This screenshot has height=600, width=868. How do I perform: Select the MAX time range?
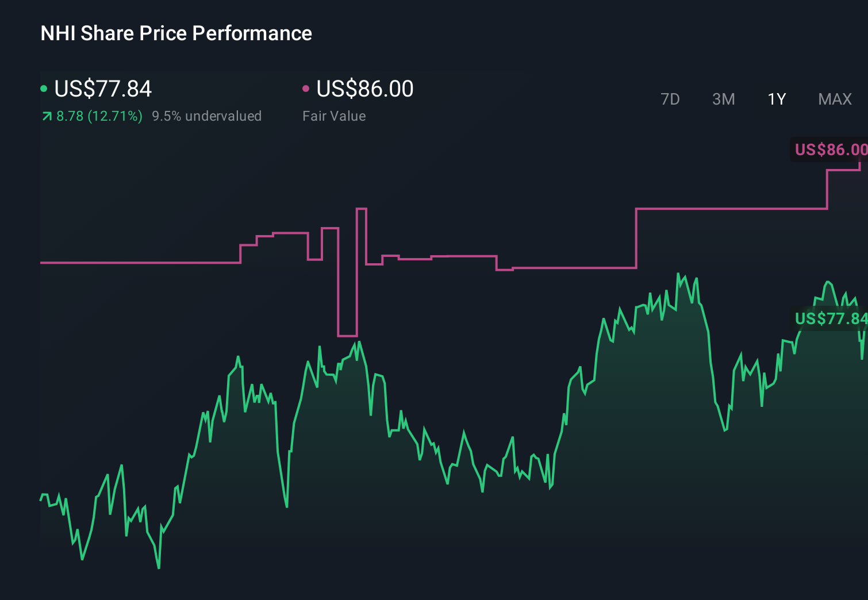834,99
